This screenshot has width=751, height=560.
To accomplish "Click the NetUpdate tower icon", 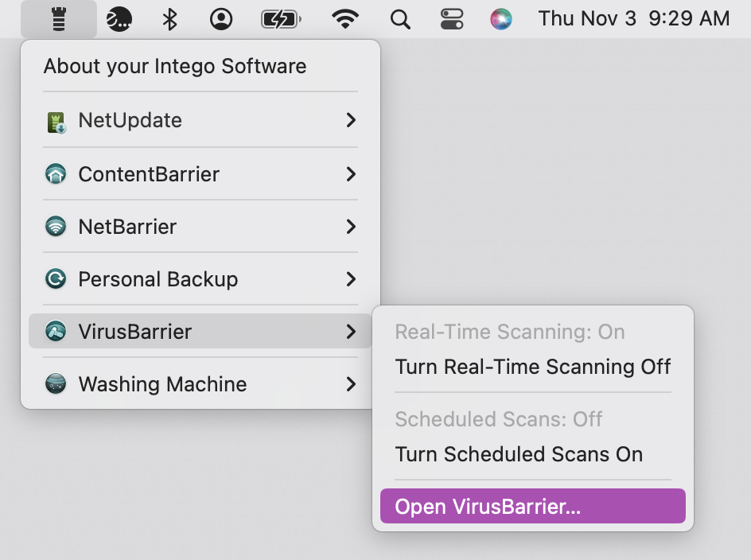I will (56, 122).
